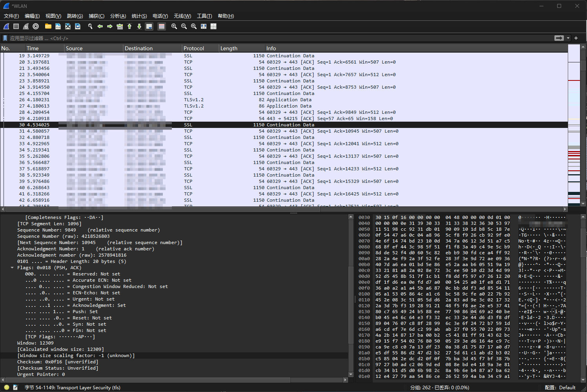Jump to the last packet
The image size is (587, 392).
pyautogui.click(x=139, y=26)
